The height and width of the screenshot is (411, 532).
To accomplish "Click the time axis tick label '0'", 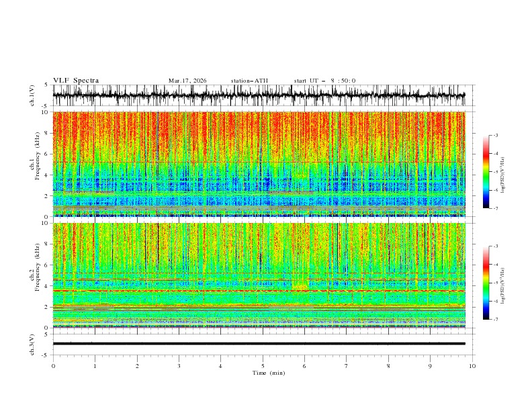I will coord(53,366).
